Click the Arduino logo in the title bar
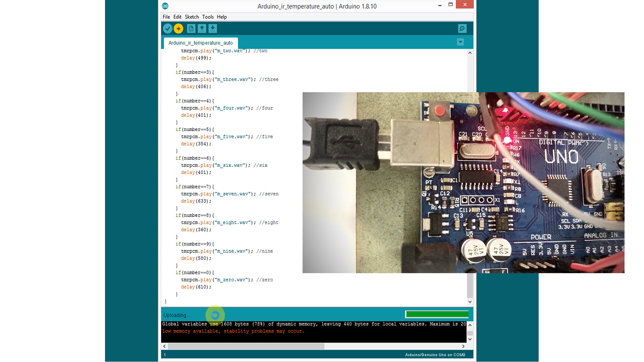This screenshot has width=644, height=362. click(165, 6)
